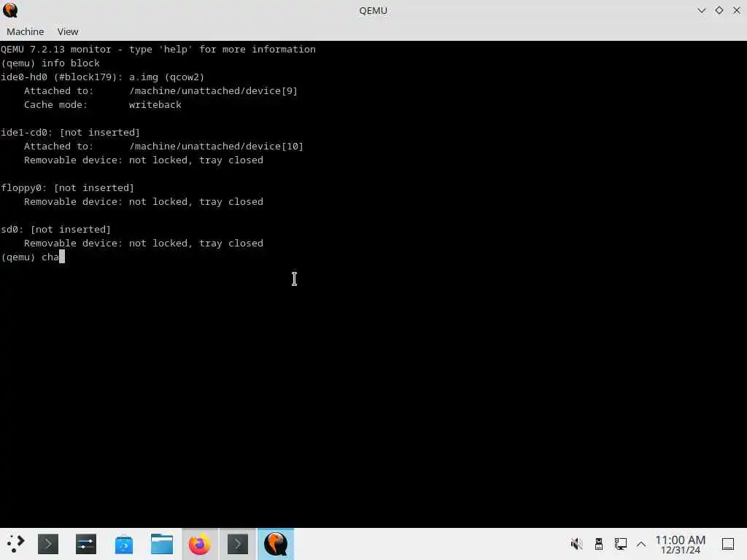Open the clock showing 11:00 AM
The width and height of the screenshot is (747, 560).
[x=681, y=544]
